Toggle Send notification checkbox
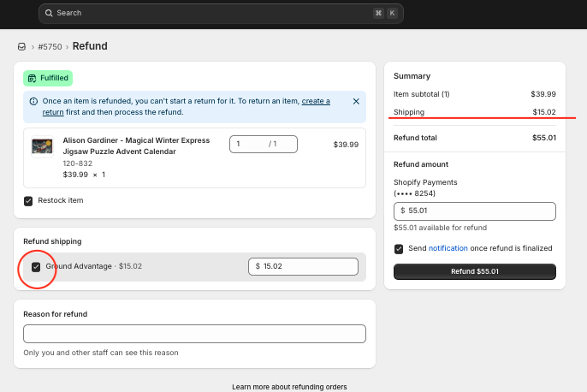 [399, 249]
